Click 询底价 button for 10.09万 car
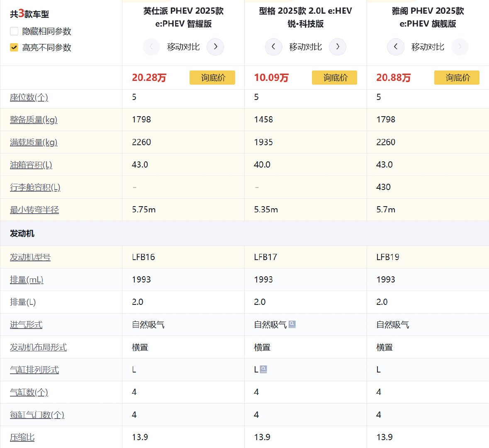Image resolution: width=489 pixels, height=448 pixels. pos(335,78)
